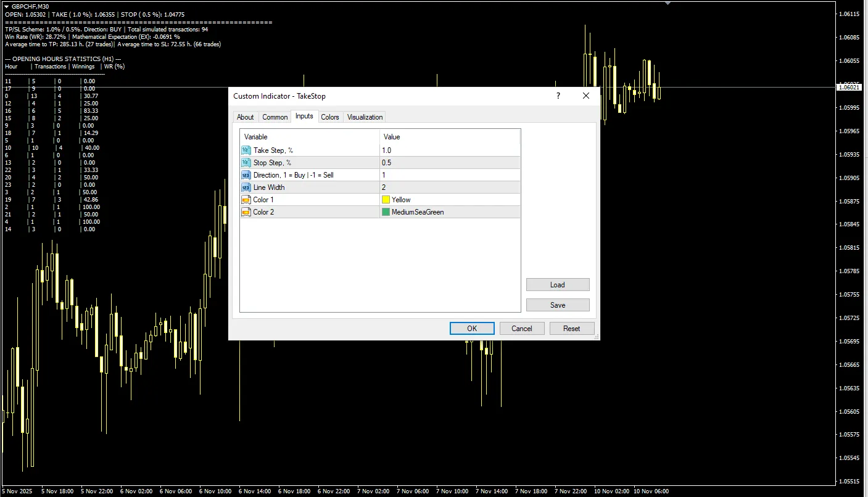Click the Stop Step variable type icon
Viewport: 868px width, 497px height.
click(246, 163)
